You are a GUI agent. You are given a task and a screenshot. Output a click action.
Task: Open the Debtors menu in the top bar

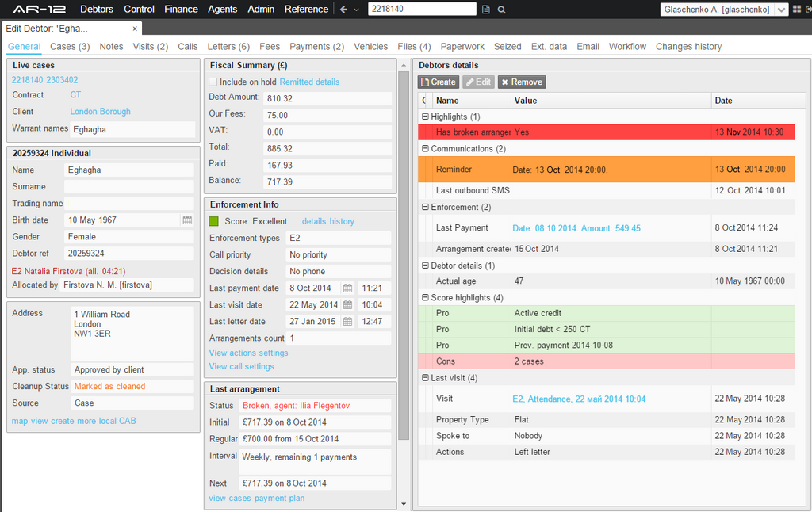point(97,10)
